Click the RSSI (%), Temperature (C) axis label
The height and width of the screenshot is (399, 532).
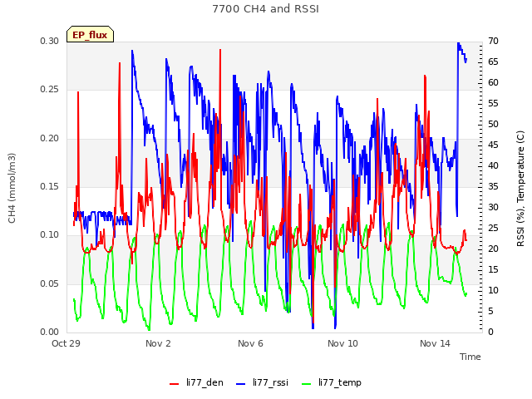coord(520,189)
